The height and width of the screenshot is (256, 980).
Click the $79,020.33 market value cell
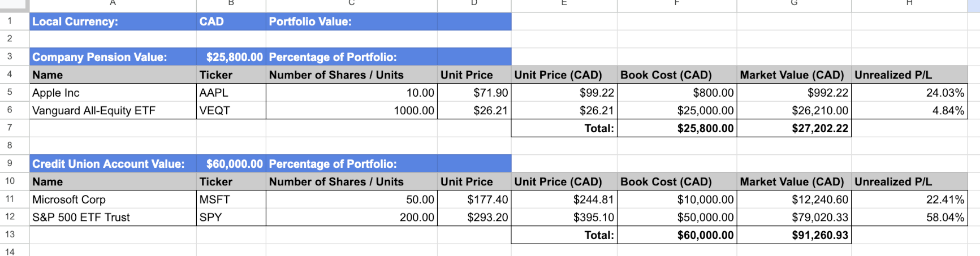point(793,217)
